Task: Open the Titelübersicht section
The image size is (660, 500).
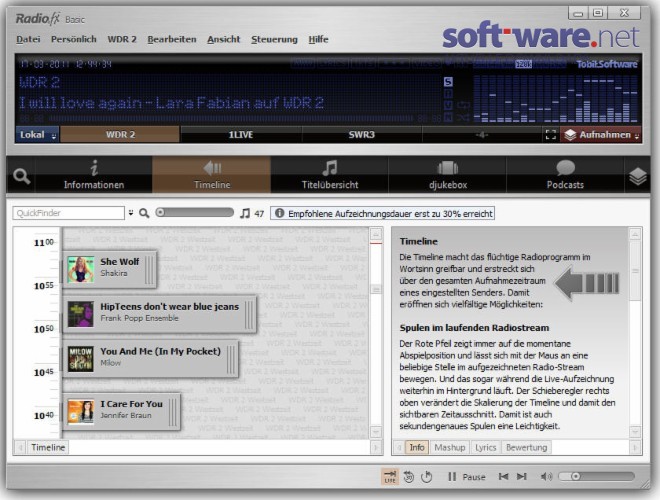Action: pyautogui.click(x=330, y=175)
